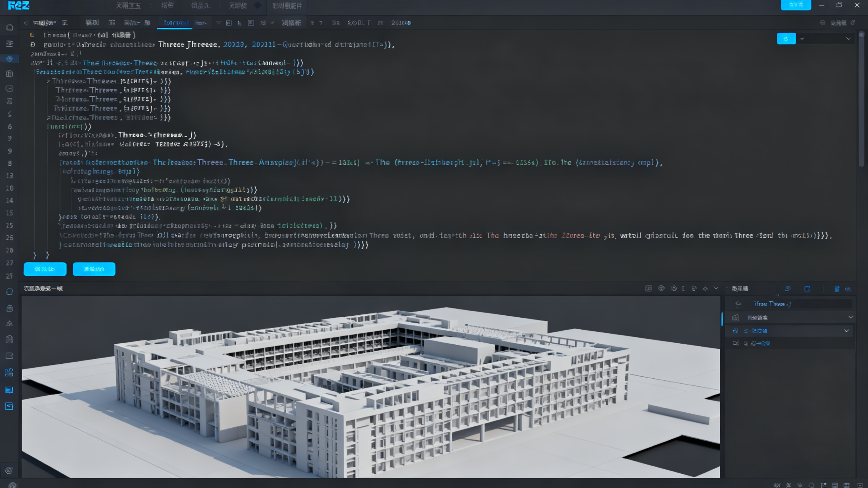868x488 pixels.
Task: Open the small chevron next to the blue square button
Action: [802, 38]
